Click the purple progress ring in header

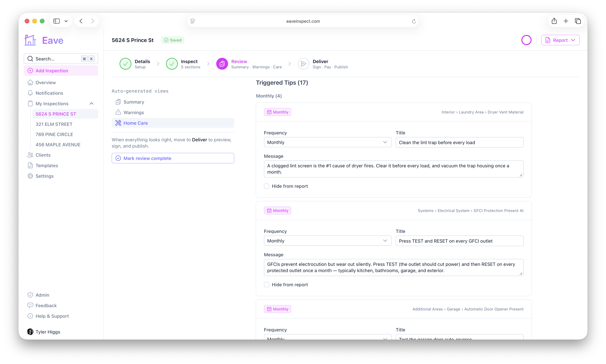pyautogui.click(x=526, y=40)
